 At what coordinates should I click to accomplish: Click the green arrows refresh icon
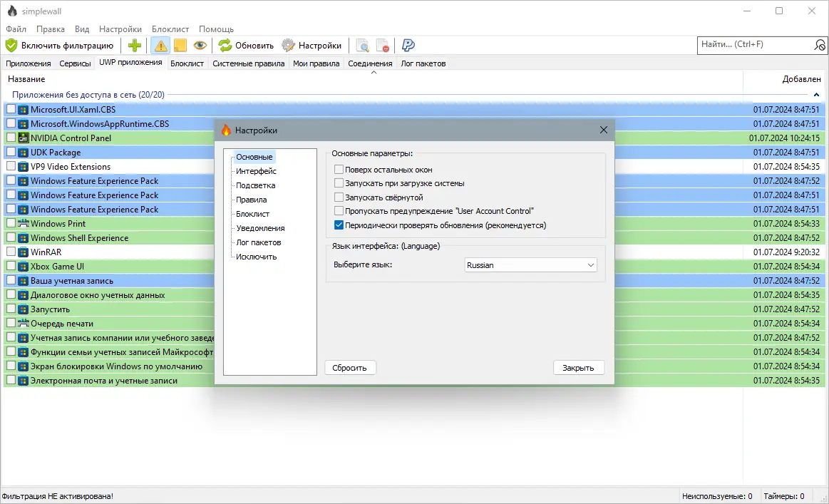pyautogui.click(x=225, y=46)
